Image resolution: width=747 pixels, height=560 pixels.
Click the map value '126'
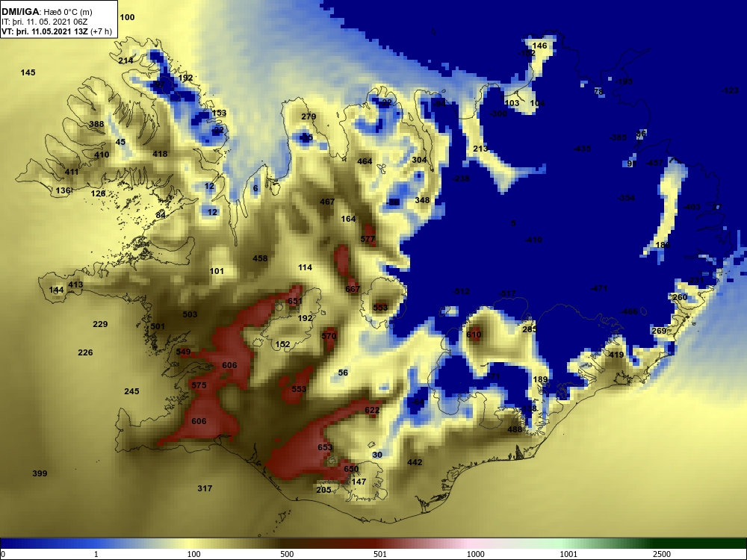(x=98, y=193)
